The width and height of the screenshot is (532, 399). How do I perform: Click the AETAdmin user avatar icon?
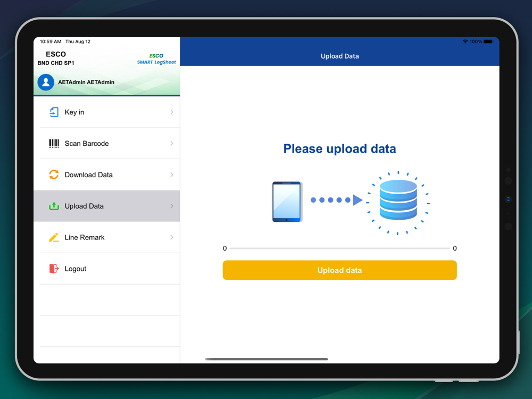46,82
